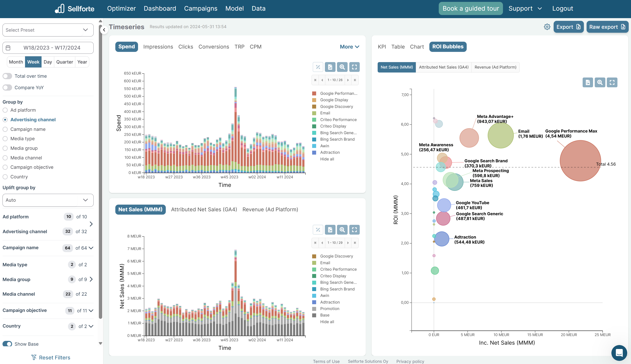Click the Sellforte logo
The image size is (631, 364).
click(75, 9)
